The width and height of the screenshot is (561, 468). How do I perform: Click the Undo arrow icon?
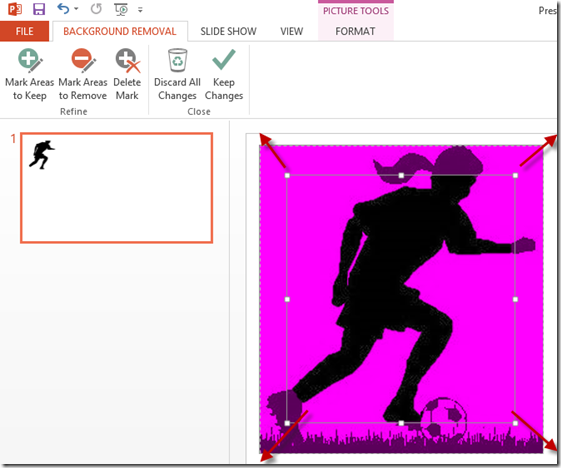[63, 9]
